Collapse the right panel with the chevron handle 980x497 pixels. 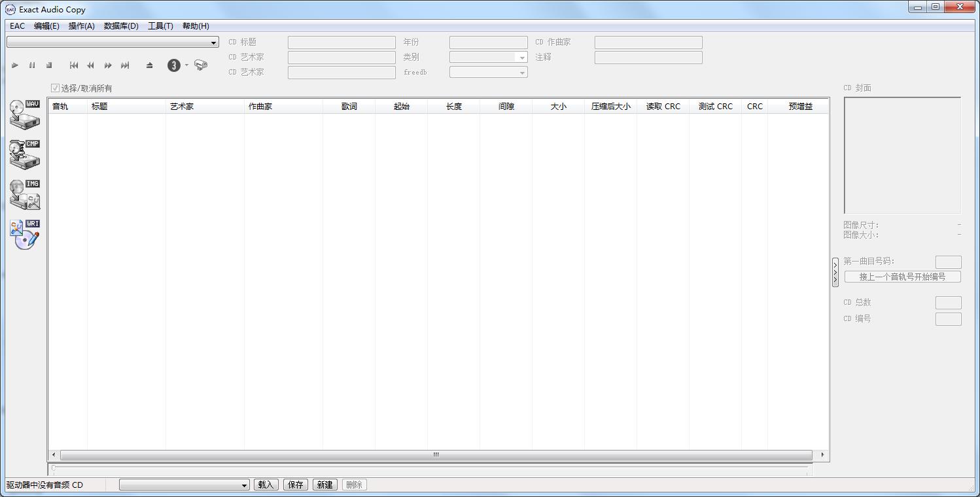[x=835, y=273]
